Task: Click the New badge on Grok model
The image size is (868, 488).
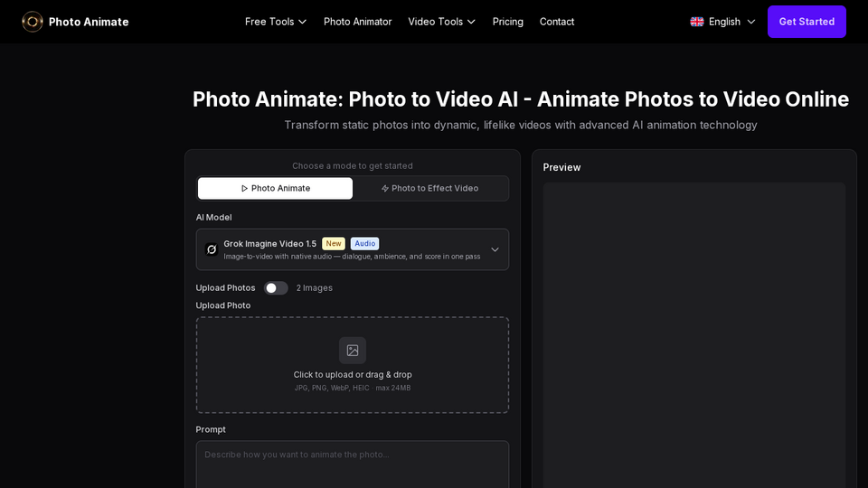Action: (x=334, y=243)
